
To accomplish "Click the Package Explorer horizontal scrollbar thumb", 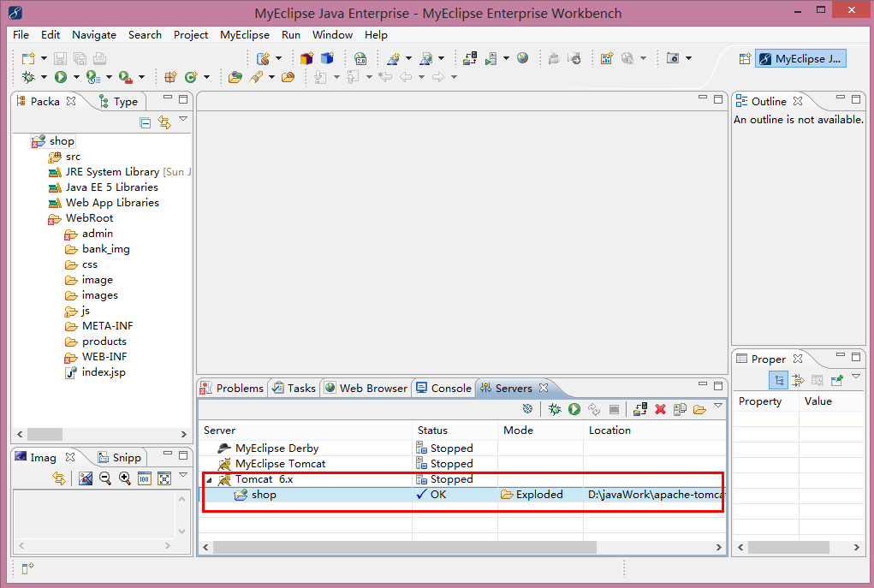I will point(45,434).
